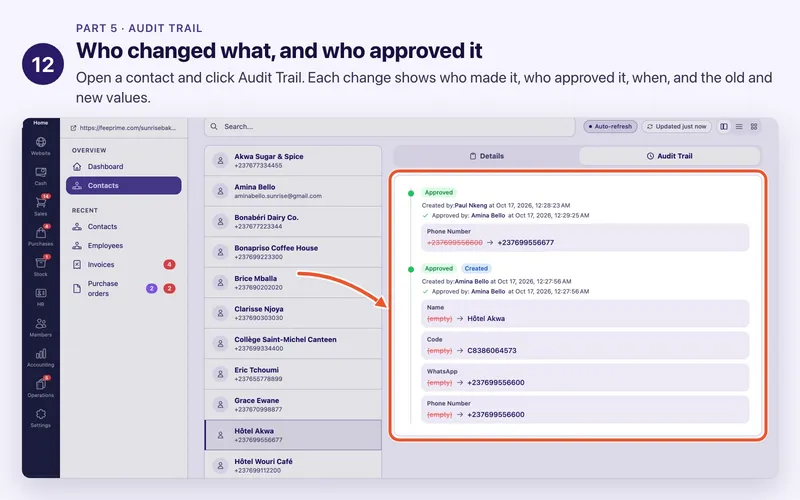Image resolution: width=800 pixels, height=500 pixels.
Task: Click the blue Created badge
Action: pyautogui.click(x=476, y=268)
